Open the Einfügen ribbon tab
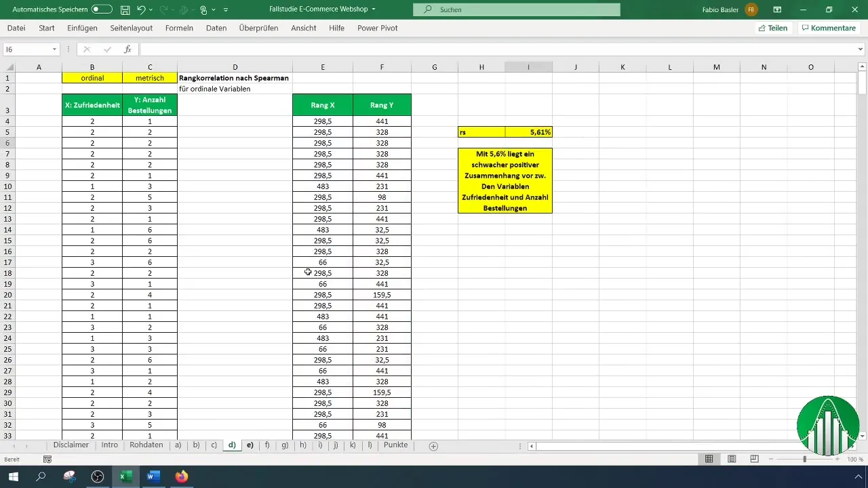This screenshot has width=868, height=488. [82, 28]
